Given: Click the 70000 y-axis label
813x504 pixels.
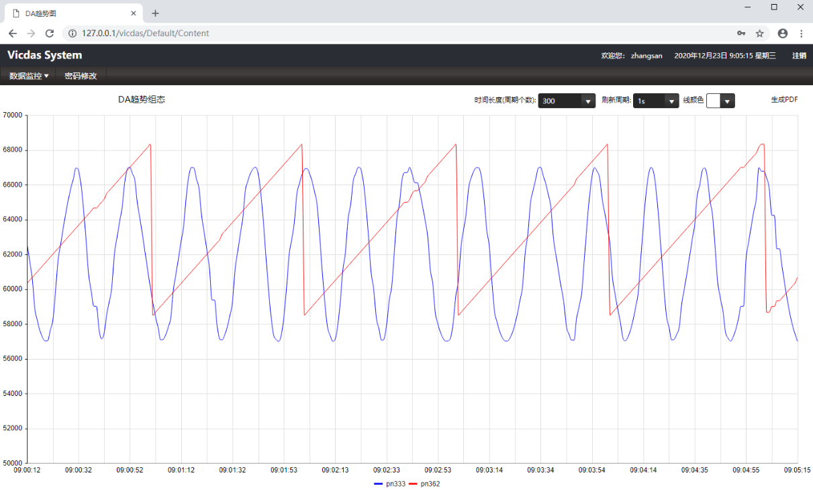Looking at the screenshot, I should [13, 115].
